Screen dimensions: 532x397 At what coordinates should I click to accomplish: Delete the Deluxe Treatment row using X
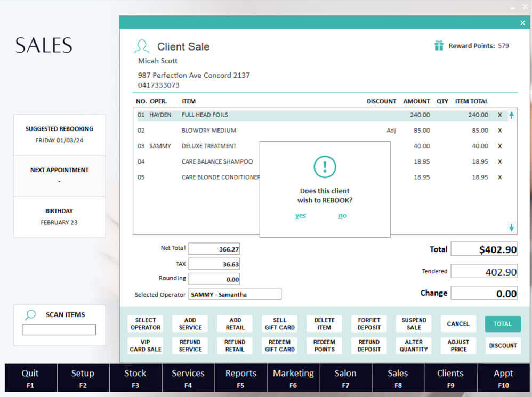tap(499, 146)
